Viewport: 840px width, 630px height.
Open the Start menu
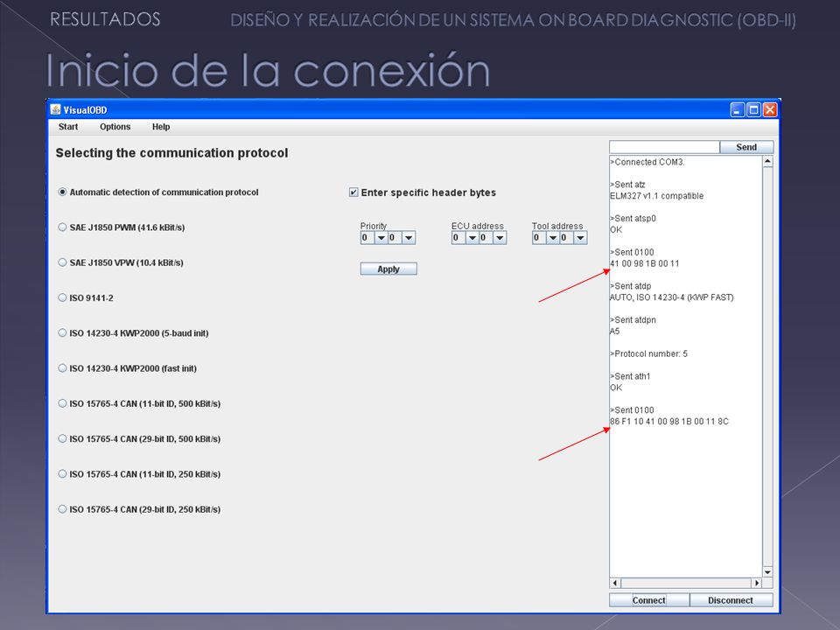coord(68,127)
